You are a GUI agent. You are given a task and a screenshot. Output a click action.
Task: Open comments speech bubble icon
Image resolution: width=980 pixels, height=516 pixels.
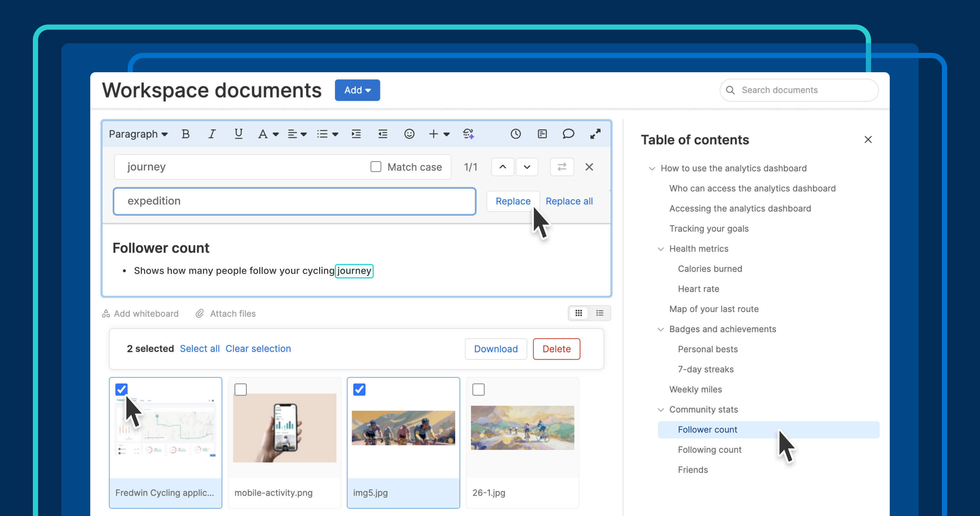tap(568, 134)
